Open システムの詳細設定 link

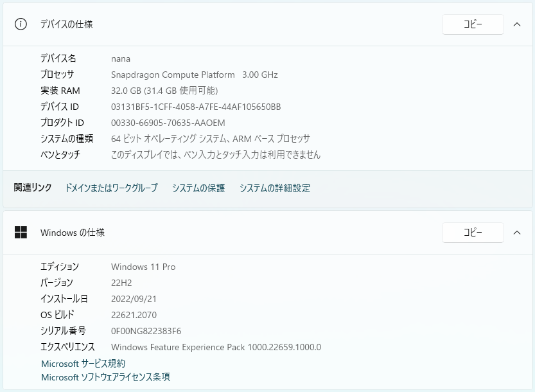click(275, 188)
